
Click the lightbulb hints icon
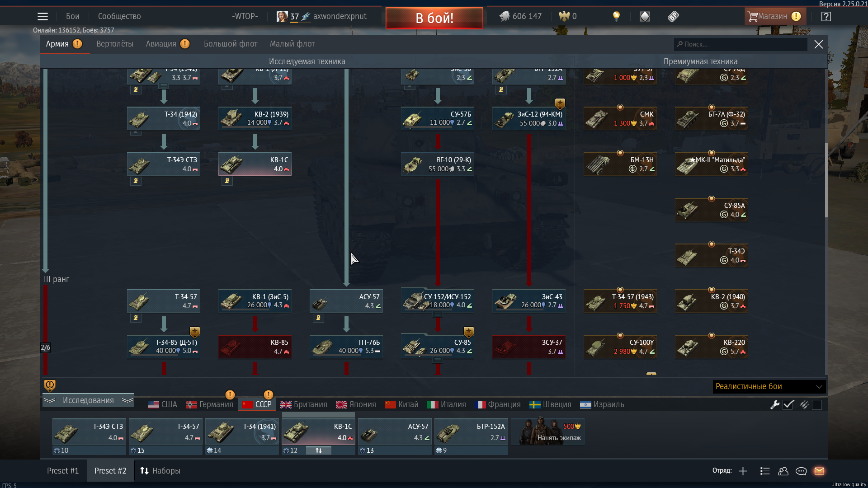pos(616,16)
